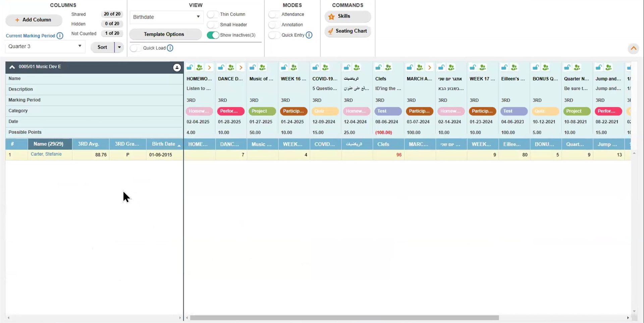This screenshot has width=644, height=323.
Task: Open the Quick Entry info tooltip
Action: pyautogui.click(x=309, y=35)
